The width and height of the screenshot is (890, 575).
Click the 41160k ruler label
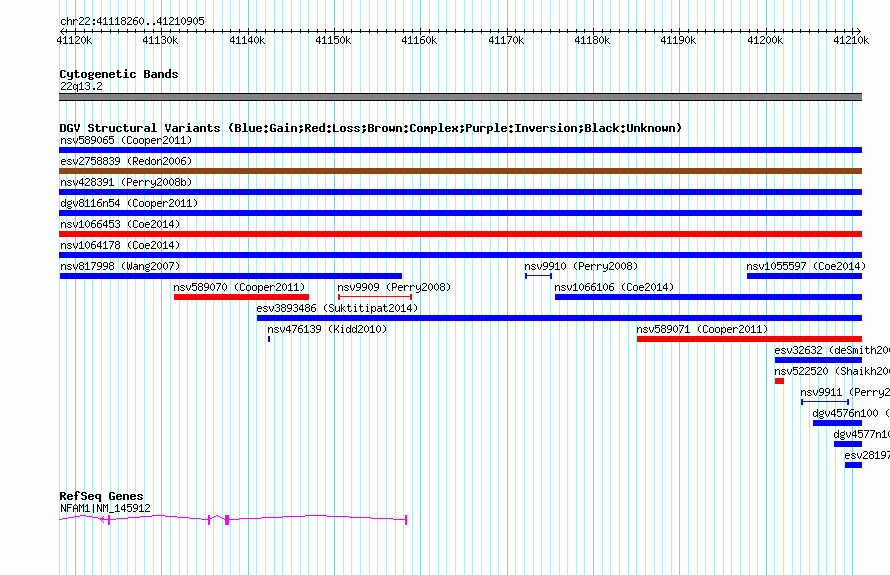tap(419, 40)
